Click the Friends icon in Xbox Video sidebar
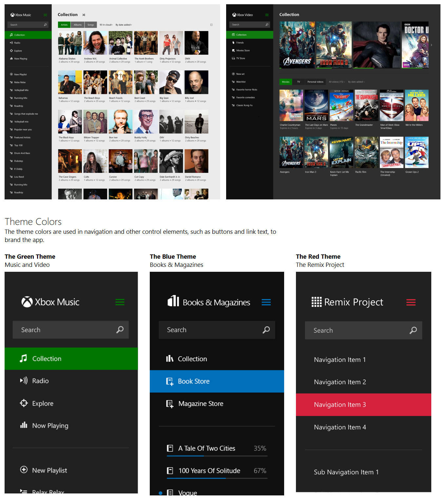 tap(233, 43)
